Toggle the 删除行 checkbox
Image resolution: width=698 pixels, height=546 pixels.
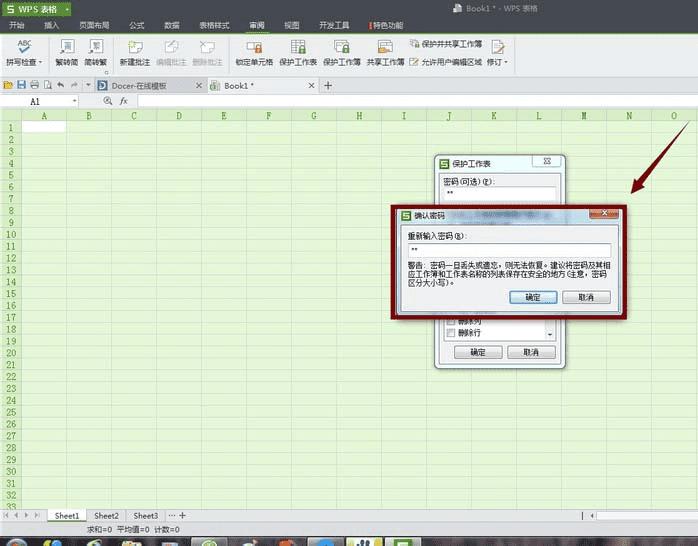point(451,332)
